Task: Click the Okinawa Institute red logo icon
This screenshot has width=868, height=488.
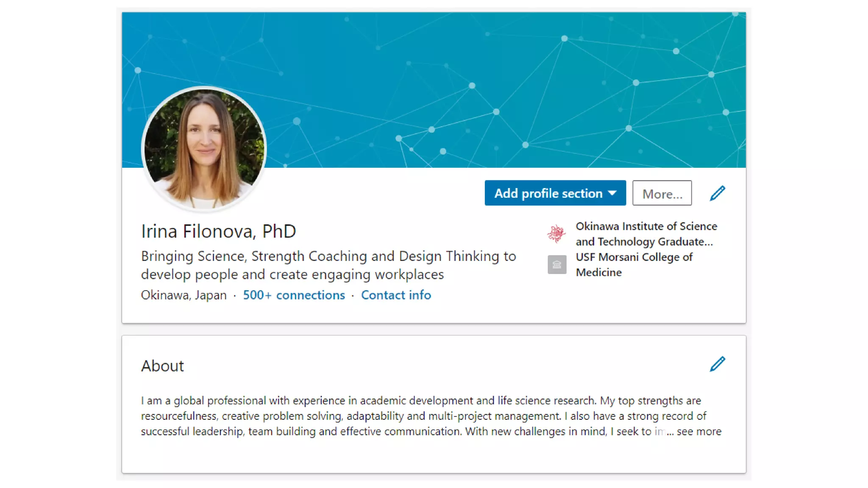Action: point(556,233)
